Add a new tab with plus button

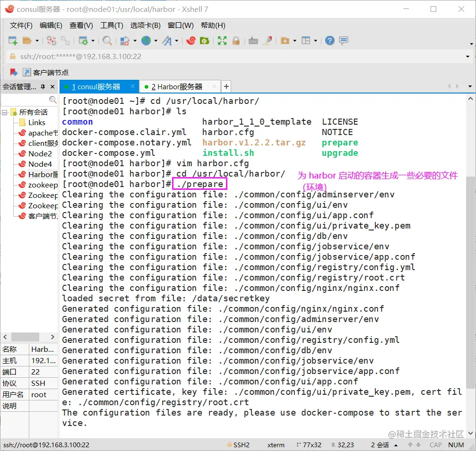[x=226, y=86]
